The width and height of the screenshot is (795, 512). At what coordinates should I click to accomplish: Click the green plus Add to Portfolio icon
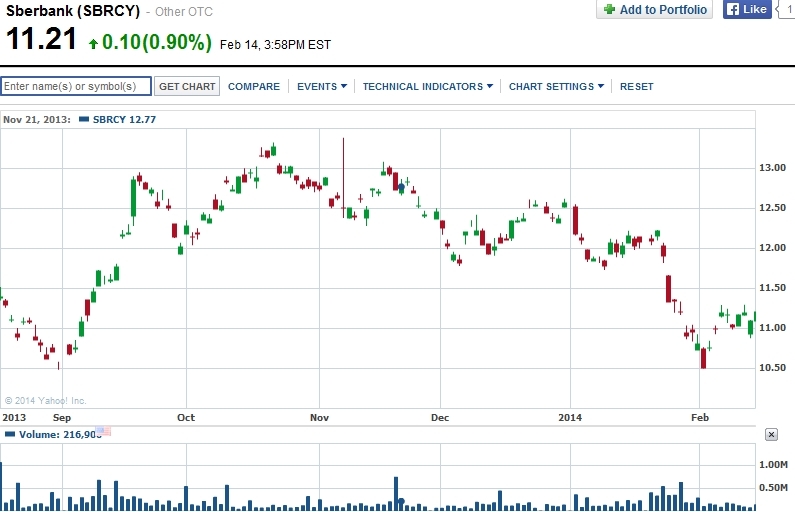(609, 9)
